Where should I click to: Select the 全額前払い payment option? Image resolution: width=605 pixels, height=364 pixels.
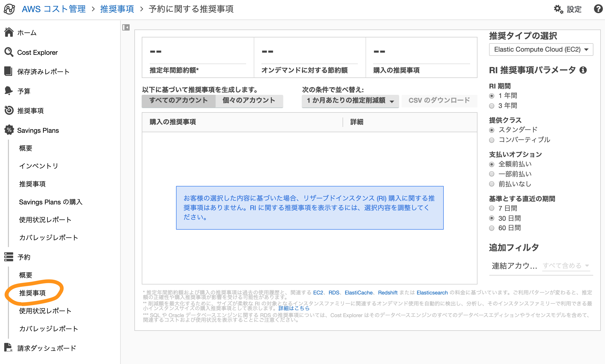(x=492, y=164)
